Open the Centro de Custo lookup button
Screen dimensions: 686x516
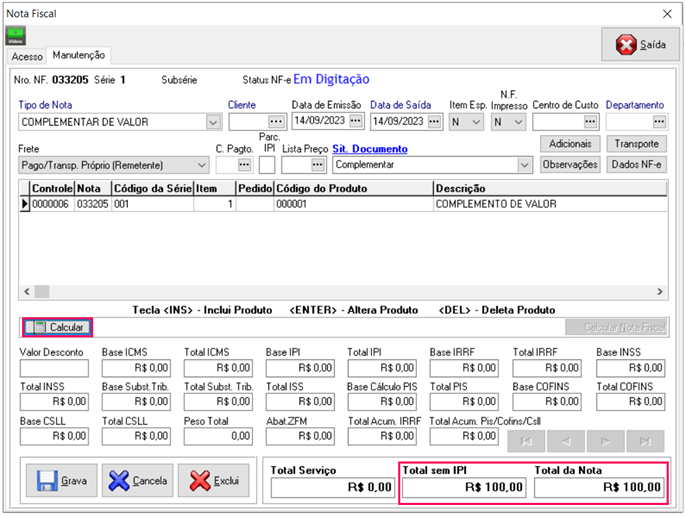pyautogui.click(x=591, y=122)
